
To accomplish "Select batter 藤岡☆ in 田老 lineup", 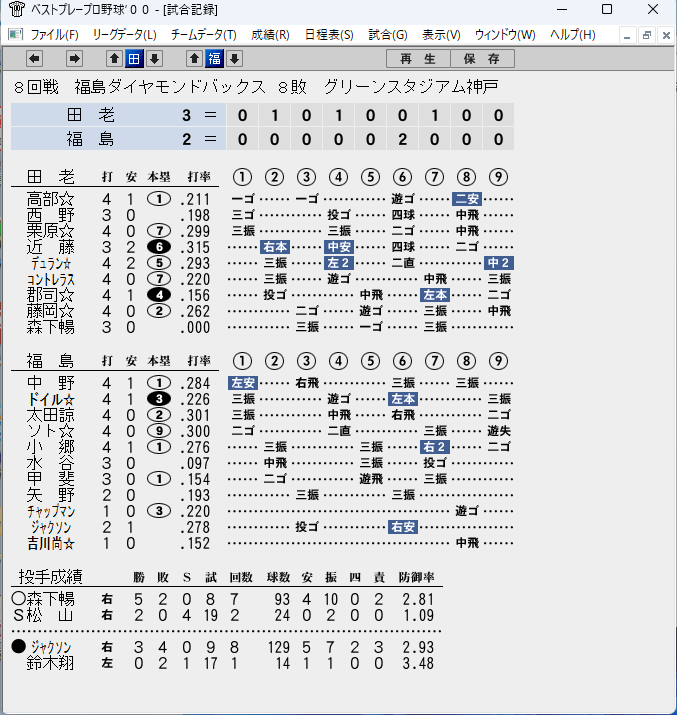I will click(x=50, y=311).
